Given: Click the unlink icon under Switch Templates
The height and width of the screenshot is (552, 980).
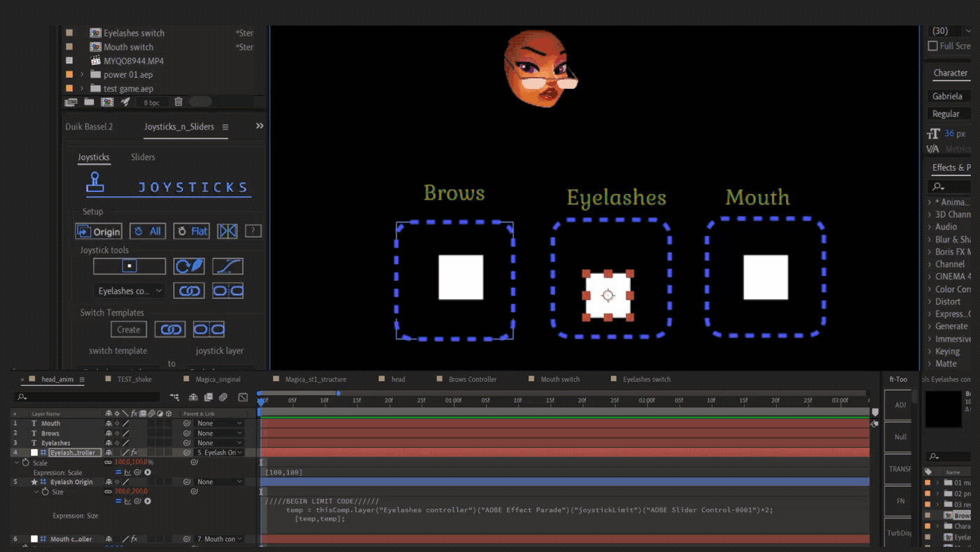Looking at the screenshot, I should 209,329.
